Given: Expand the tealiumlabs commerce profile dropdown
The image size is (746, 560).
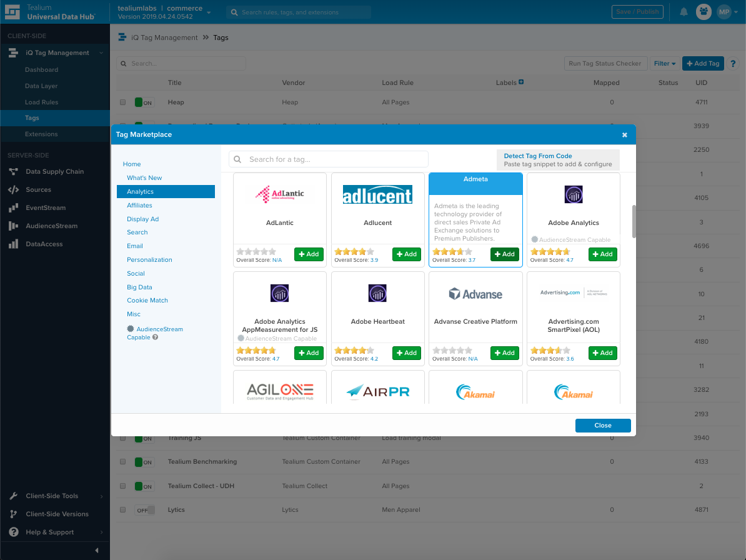Looking at the screenshot, I should click(209, 12).
